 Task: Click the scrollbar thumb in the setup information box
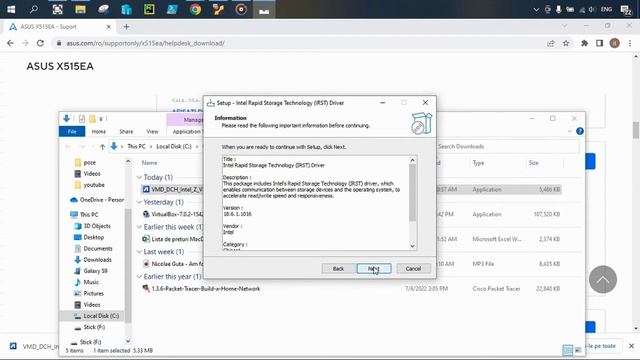pyautogui.click(x=412, y=193)
